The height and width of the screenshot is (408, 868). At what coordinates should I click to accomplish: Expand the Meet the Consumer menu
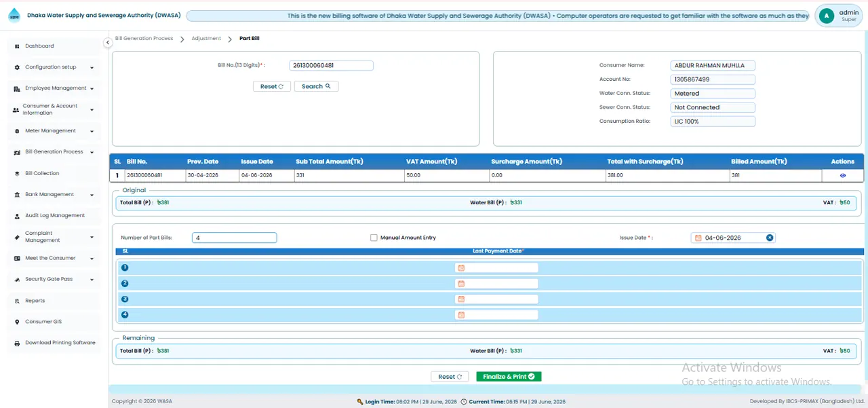(53, 259)
